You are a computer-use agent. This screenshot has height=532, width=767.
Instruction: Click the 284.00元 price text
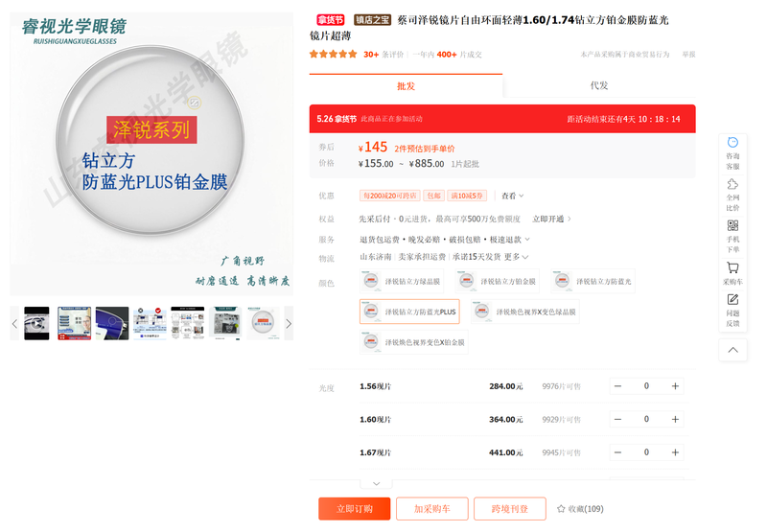pyautogui.click(x=506, y=386)
